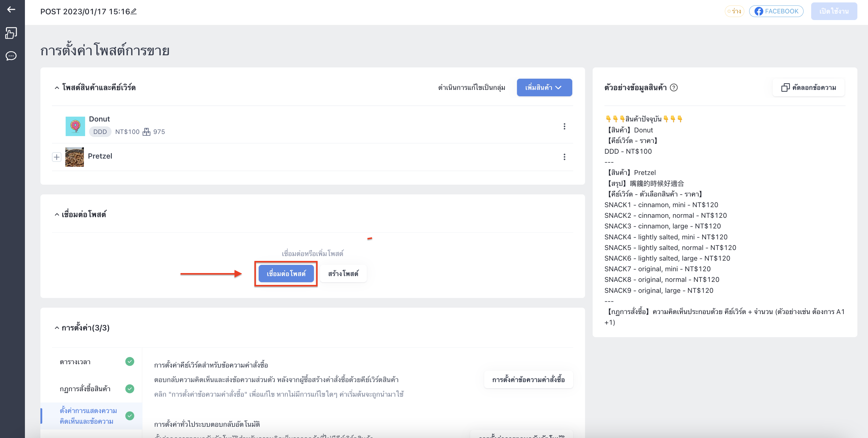Copy text with คัดลอกข้อความ button
868x438 pixels.
click(x=808, y=87)
